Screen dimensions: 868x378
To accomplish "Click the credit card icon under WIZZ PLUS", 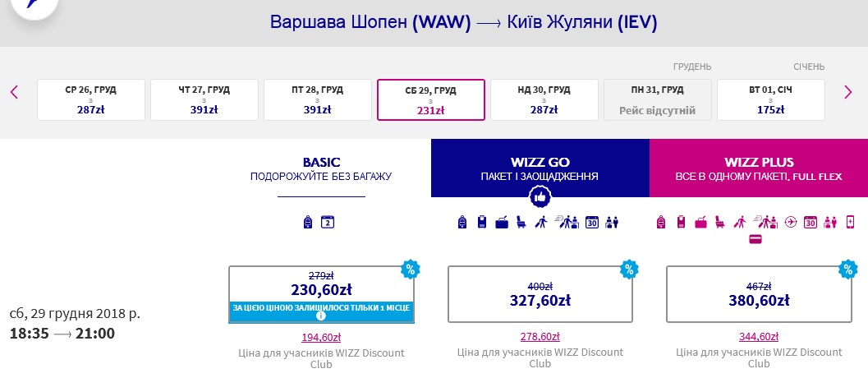I will (x=755, y=239).
